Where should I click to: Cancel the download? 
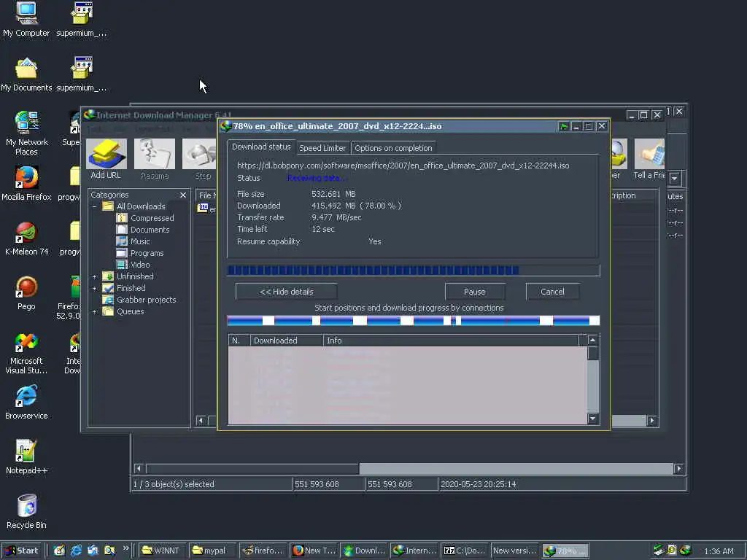(x=552, y=292)
